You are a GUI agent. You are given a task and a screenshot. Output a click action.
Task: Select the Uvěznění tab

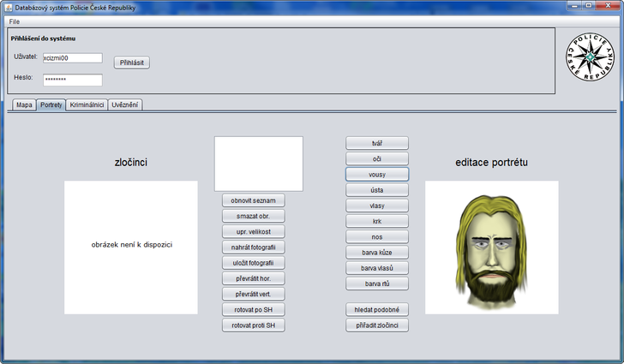[x=125, y=105]
